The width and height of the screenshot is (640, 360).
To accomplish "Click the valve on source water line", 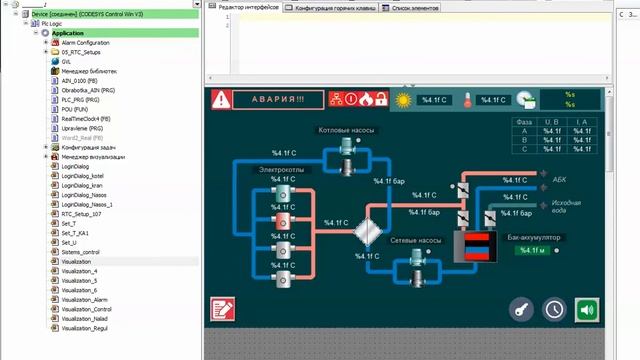I will click(x=490, y=219).
